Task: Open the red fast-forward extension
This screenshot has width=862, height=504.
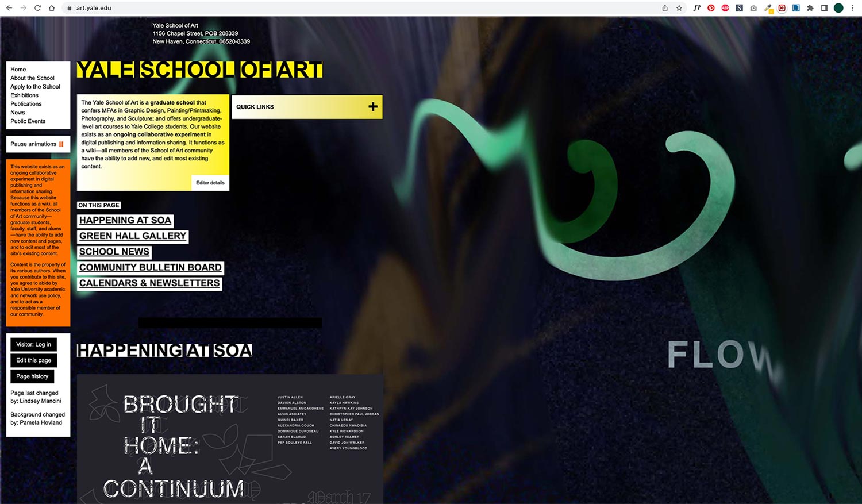Action: (782, 8)
